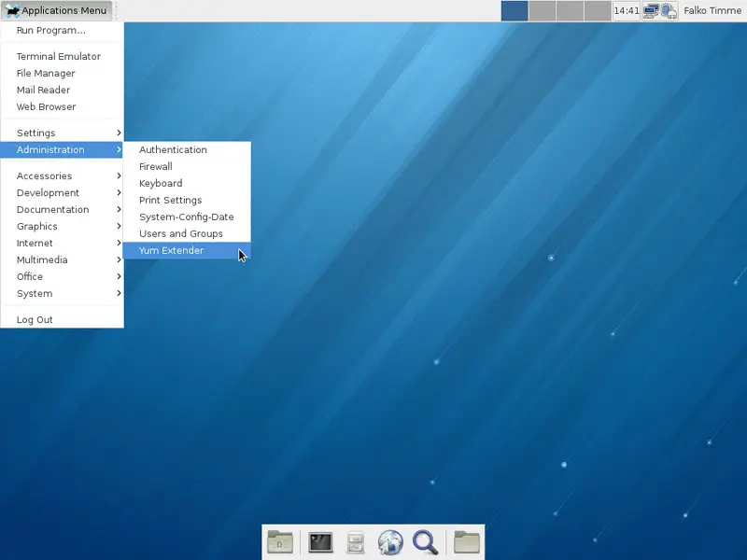Open the rightmost folder icon in dock
Viewport: 747px width, 560px height.
tap(467, 541)
